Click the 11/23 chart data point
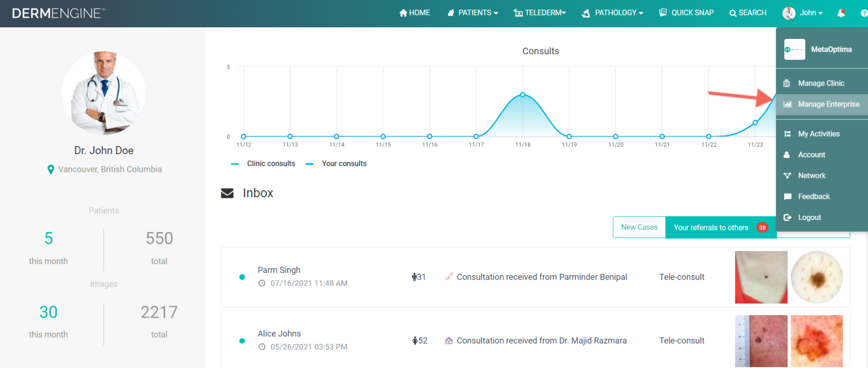 click(755, 123)
